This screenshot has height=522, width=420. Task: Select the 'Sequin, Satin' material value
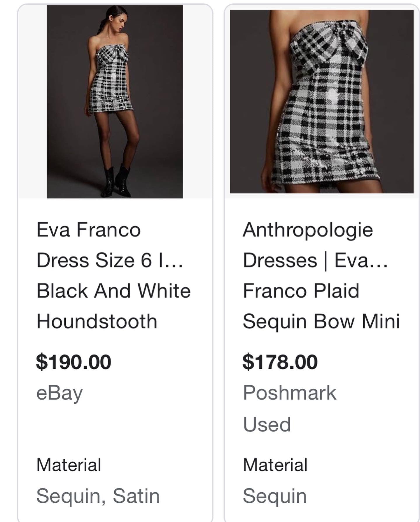[98, 496]
